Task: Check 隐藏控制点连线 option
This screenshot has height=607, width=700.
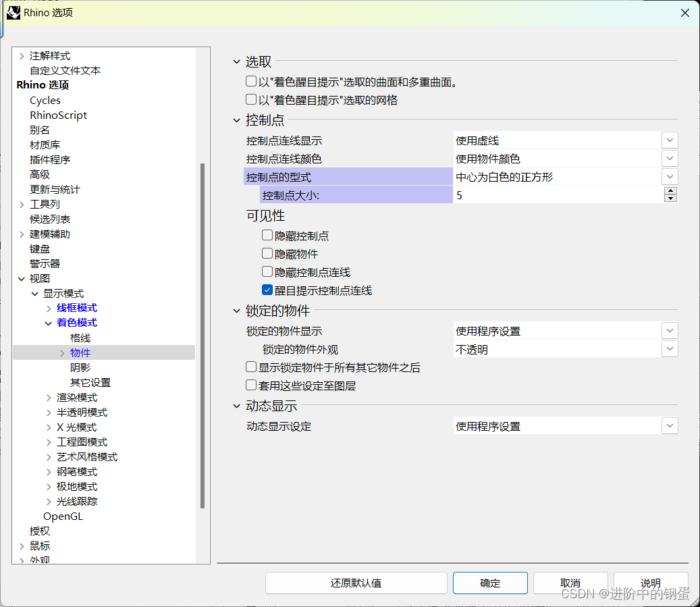Action: (x=267, y=271)
